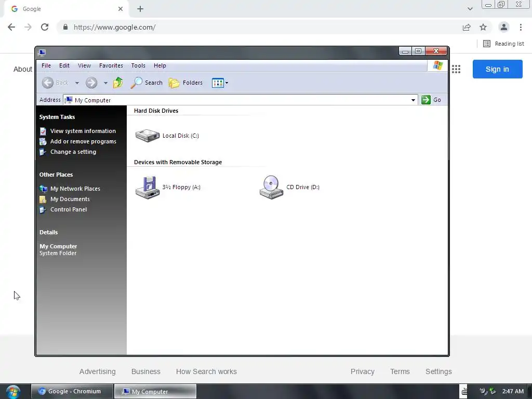Close the Google tab

121,9
